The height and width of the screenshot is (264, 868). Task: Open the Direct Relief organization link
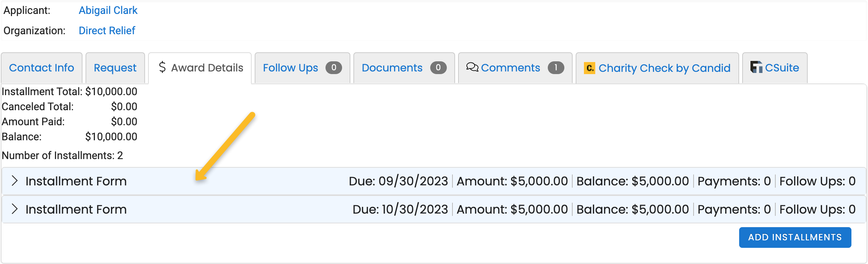[107, 30]
